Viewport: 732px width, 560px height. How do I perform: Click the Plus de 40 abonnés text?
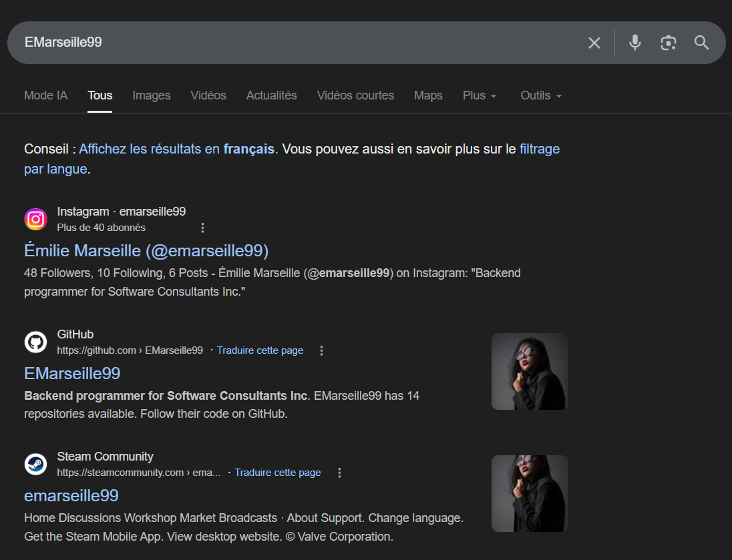[102, 228]
